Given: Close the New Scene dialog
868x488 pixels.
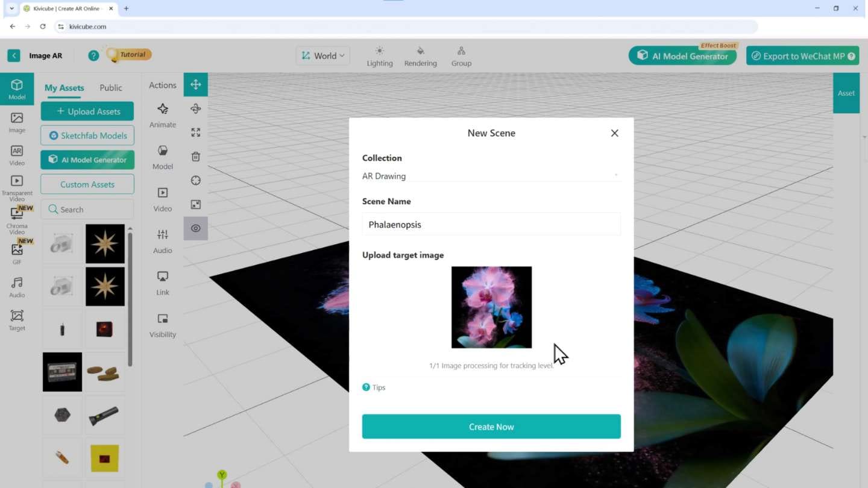Looking at the screenshot, I should (614, 133).
